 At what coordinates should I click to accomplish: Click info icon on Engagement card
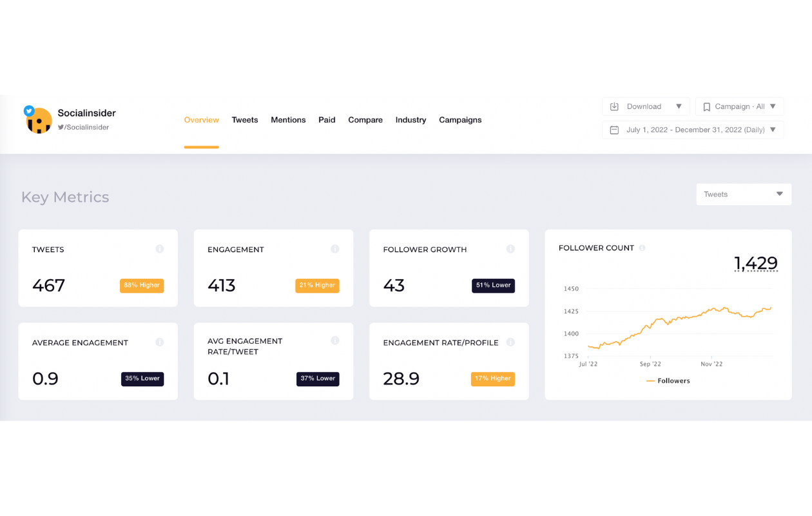click(335, 249)
